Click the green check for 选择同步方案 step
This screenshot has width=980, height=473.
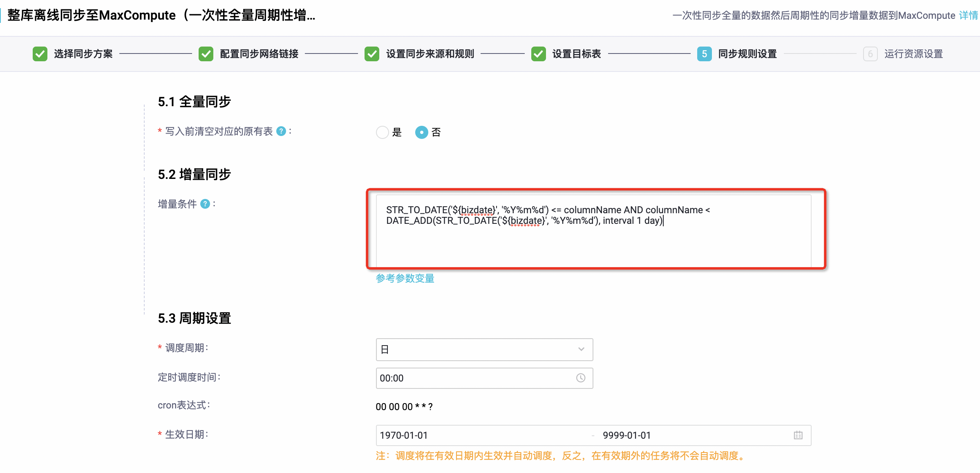pyautogui.click(x=40, y=54)
